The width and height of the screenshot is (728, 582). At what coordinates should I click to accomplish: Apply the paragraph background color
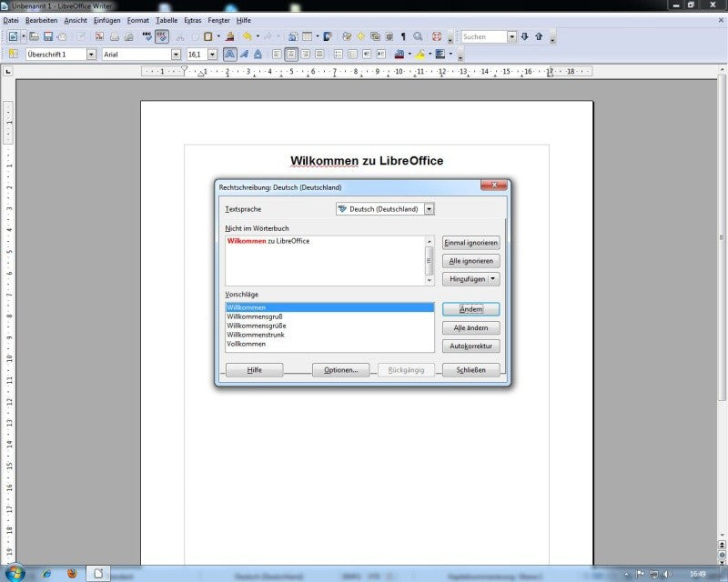(440, 55)
